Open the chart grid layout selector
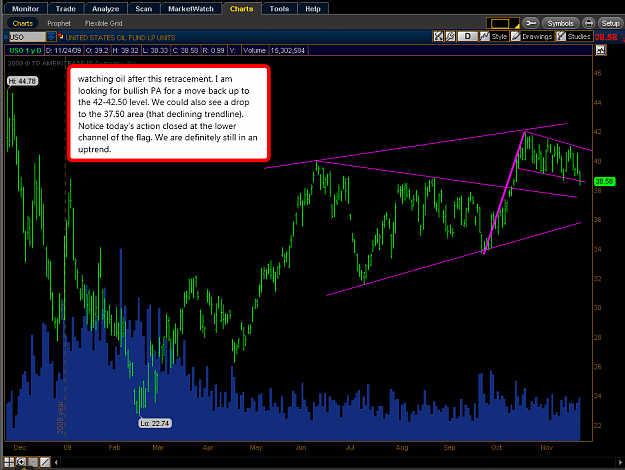This screenshot has height=470, width=625. click(502, 23)
